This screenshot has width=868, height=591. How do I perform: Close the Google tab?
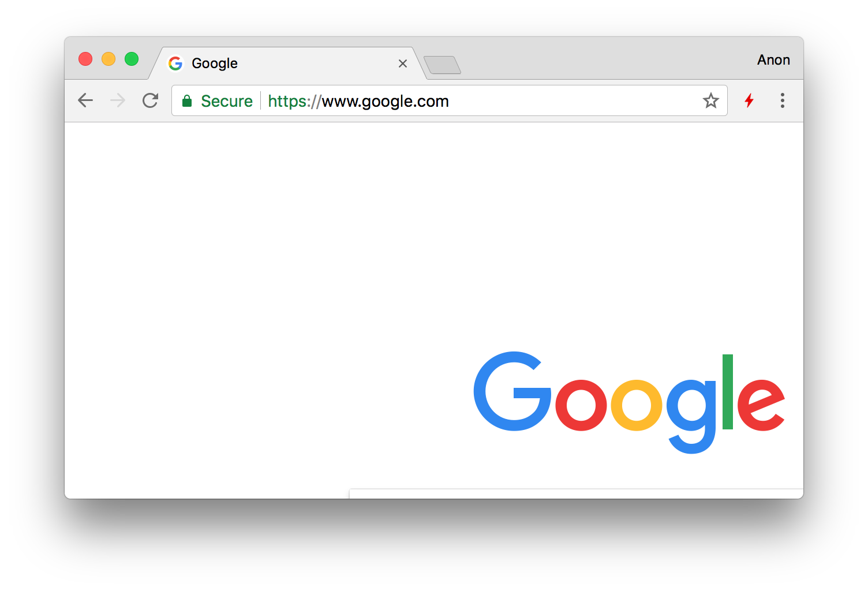(403, 63)
